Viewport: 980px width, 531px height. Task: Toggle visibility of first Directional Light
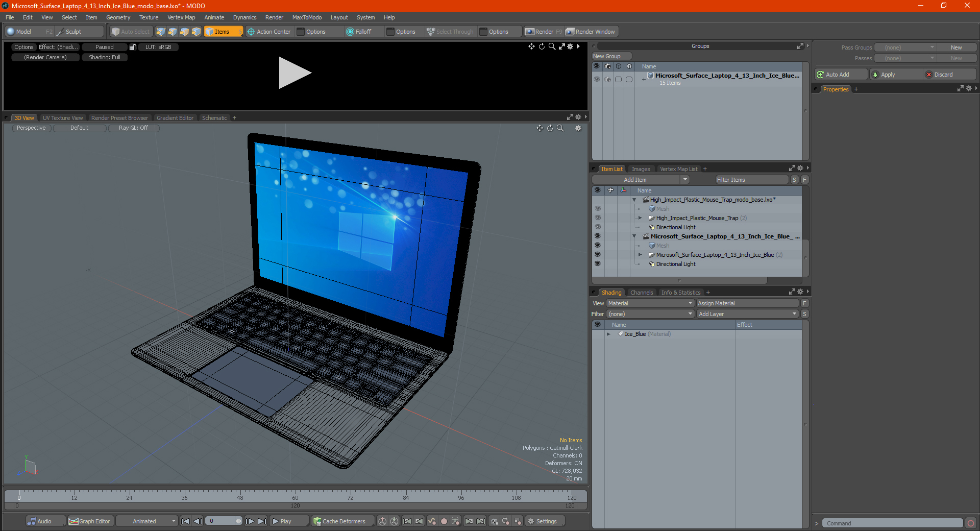coord(597,227)
